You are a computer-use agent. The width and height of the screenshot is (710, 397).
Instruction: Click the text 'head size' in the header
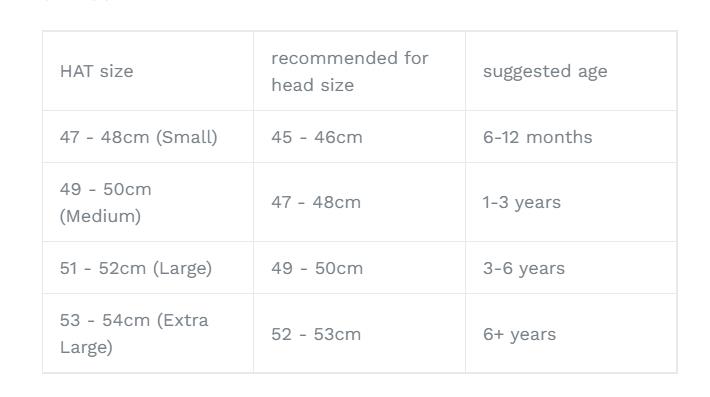[312, 85]
